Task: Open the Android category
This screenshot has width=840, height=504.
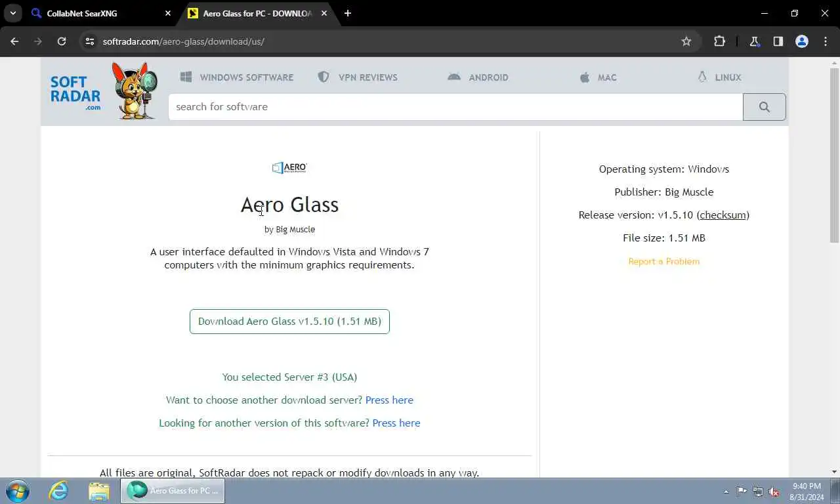Action: (x=478, y=77)
